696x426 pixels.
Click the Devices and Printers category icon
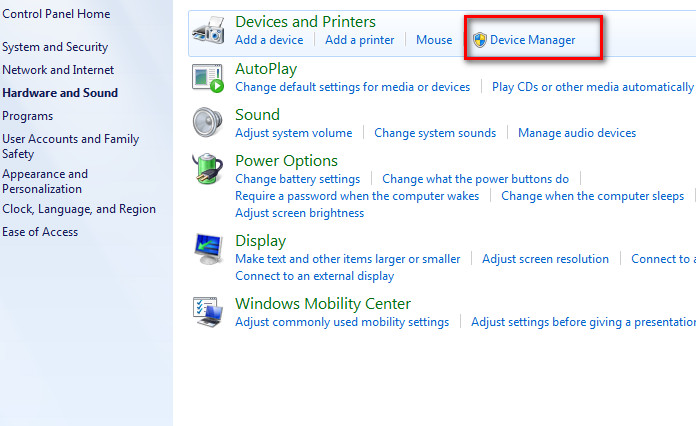pos(209,31)
